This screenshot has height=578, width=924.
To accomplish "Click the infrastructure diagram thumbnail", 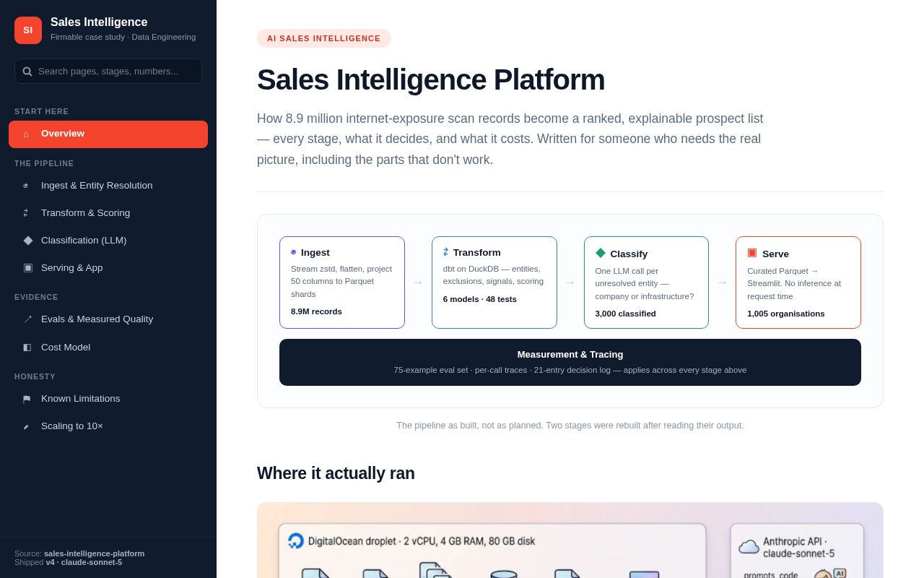I will click(x=570, y=540).
